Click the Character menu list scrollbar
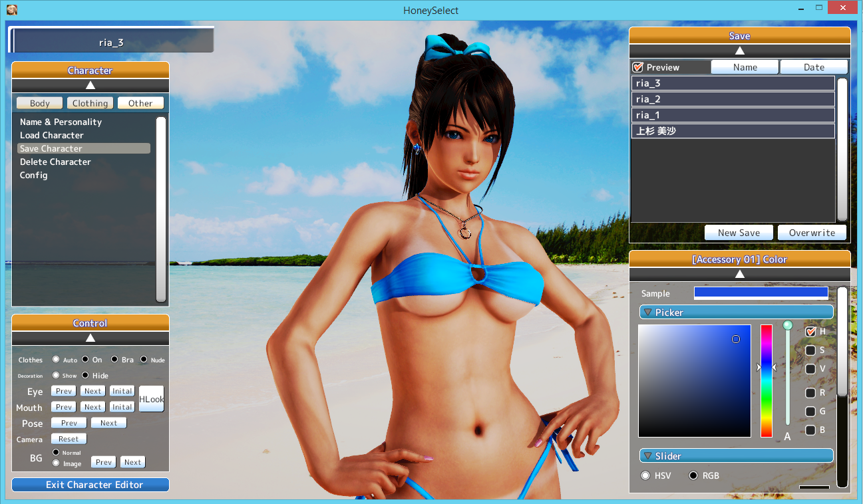This screenshot has height=504, width=863. pyautogui.click(x=161, y=209)
